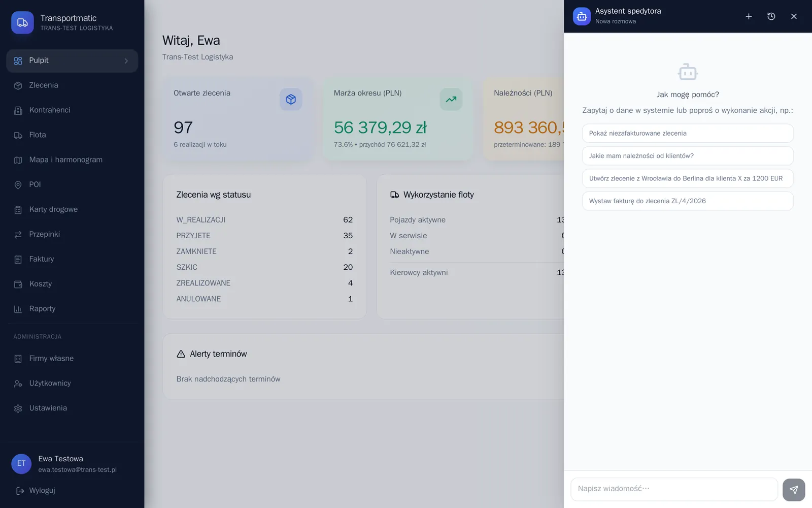Select suggestion Jakie mam należności od klientów?
This screenshot has height=508, width=812.
[688, 156]
